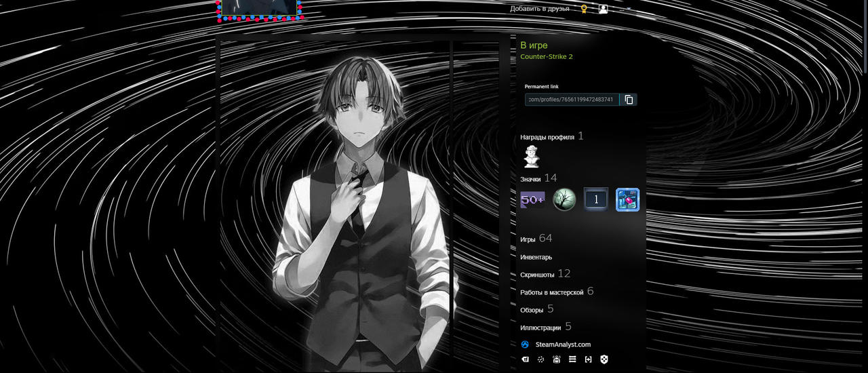Click the anime character showcase artwork

click(336, 207)
